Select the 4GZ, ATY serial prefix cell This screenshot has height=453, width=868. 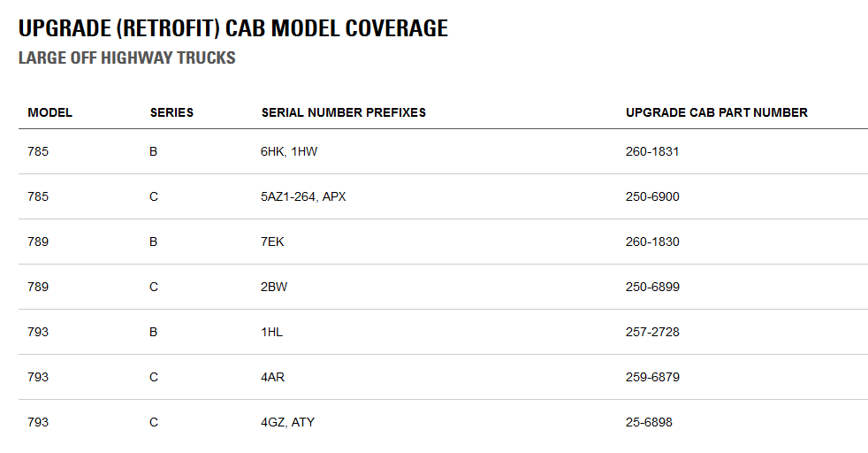[x=288, y=422]
